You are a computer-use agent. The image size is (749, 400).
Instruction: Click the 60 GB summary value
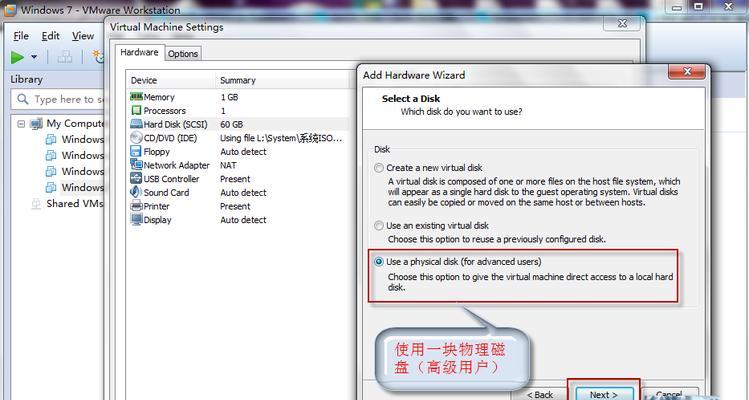[232, 124]
